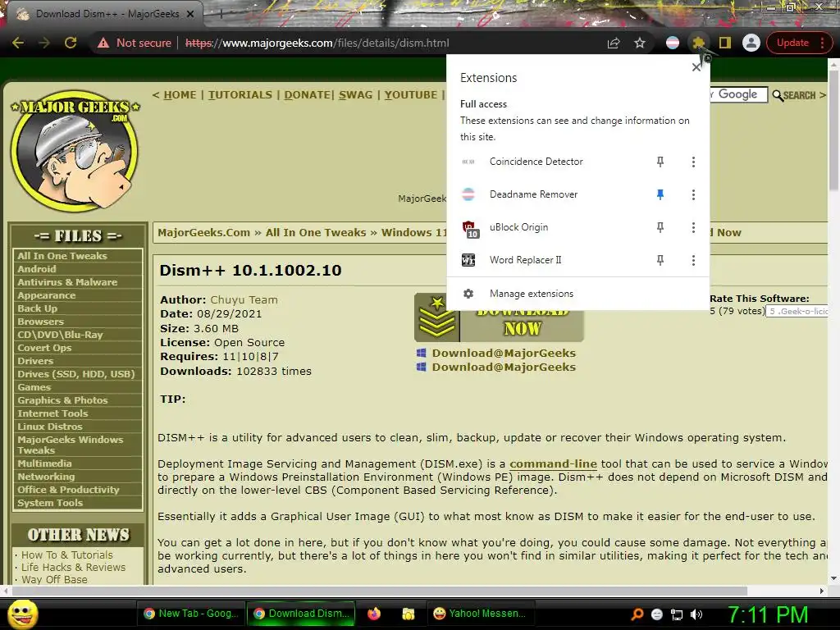Click the Word Replacer II icon
840x630 pixels.
(468, 260)
